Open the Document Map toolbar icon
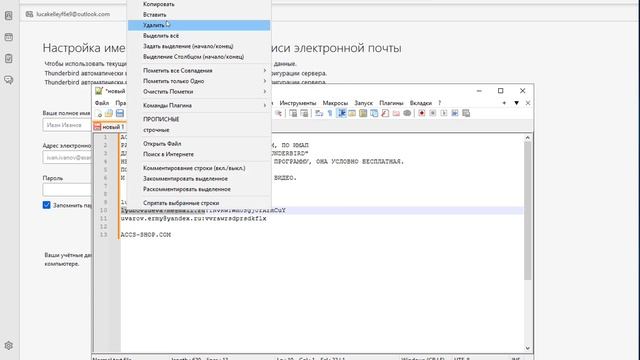640x360 pixels. pyautogui.click(x=363, y=113)
